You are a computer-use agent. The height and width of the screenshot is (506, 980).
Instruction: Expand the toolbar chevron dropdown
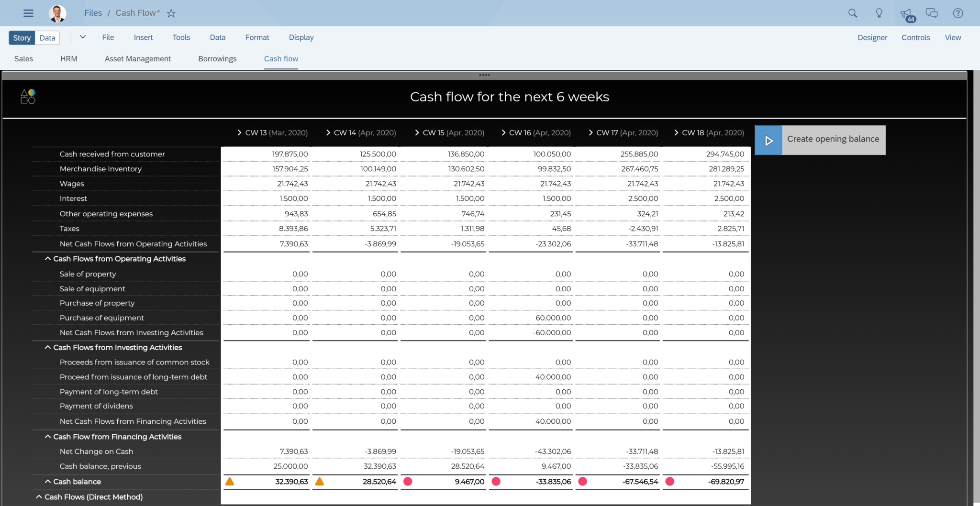click(83, 37)
